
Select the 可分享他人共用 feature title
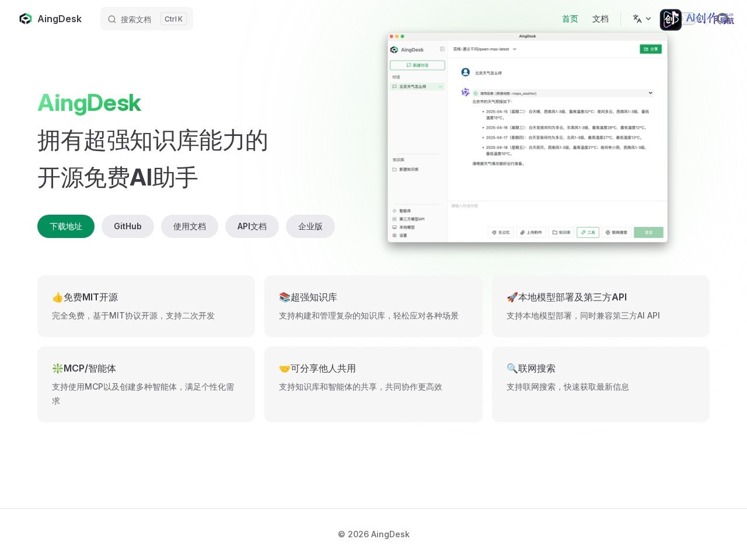tap(317, 368)
